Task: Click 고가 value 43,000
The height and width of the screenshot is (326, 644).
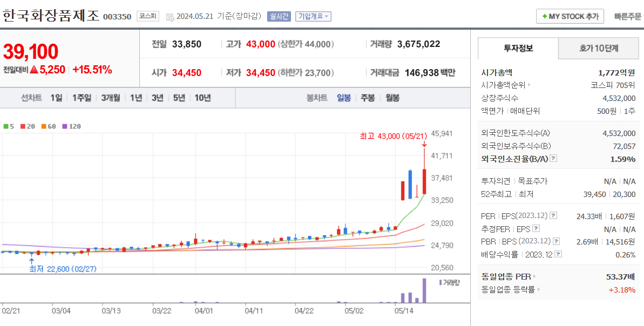Action: pos(260,44)
